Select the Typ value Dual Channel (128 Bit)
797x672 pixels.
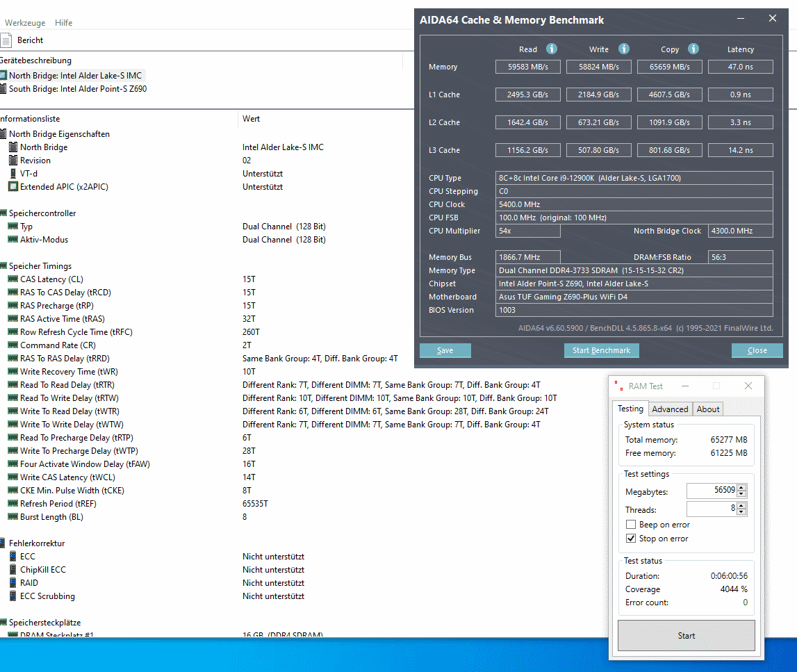[284, 227]
